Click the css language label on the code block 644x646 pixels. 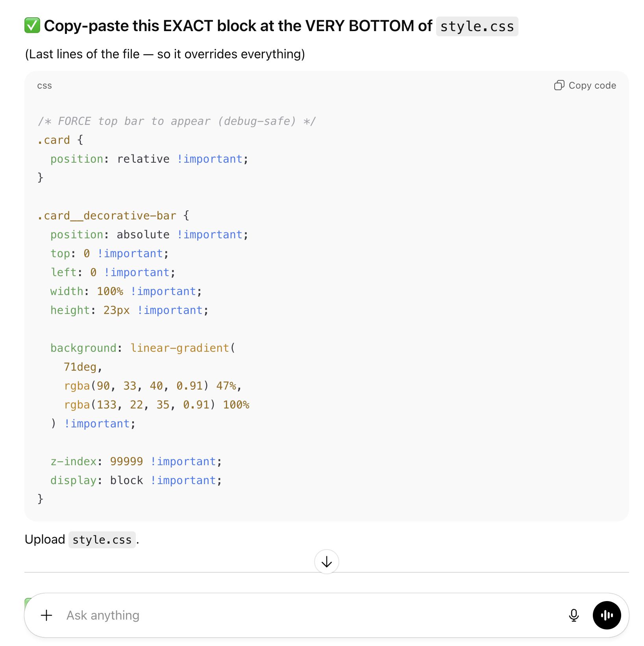point(44,85)
